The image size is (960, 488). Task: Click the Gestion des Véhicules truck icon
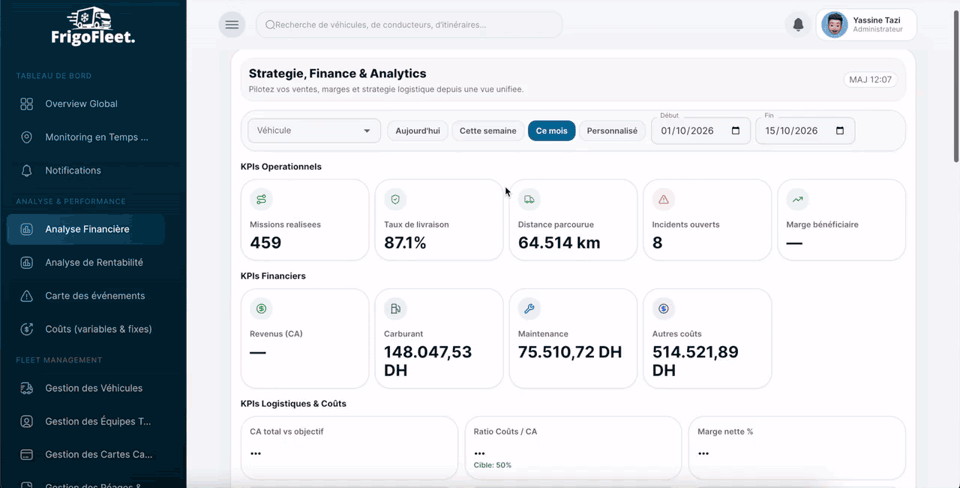point(26,388)
